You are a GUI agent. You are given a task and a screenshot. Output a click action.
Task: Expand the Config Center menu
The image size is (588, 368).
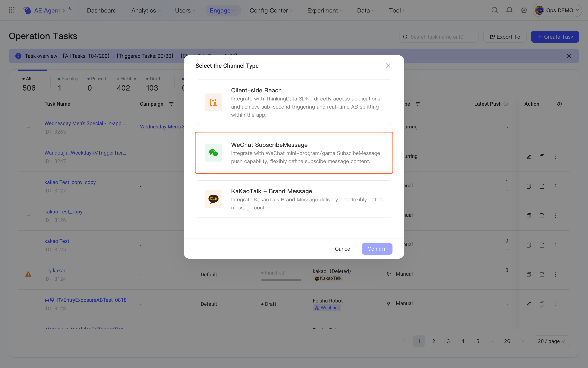coord(271,10)
